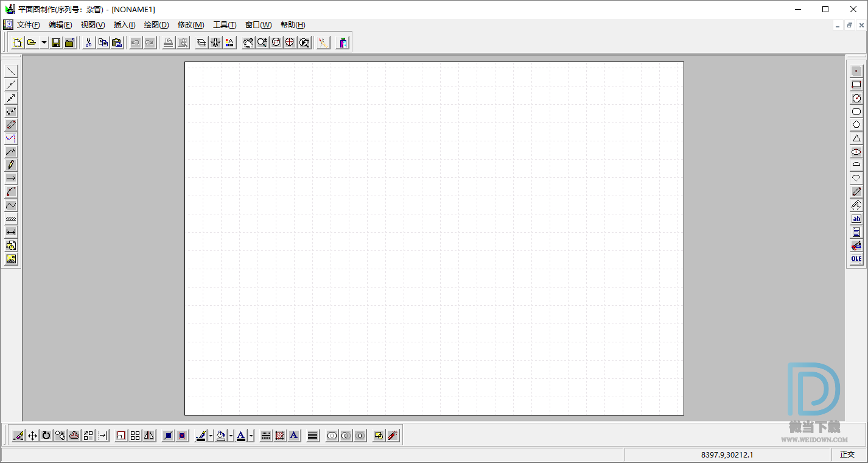The width and height of the screenshot is (868, 463).
Task: Select the wavy curve tool
Action: click(11, 205)
